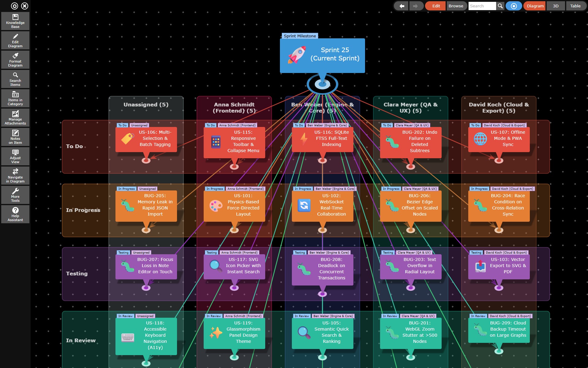Open the Knowledge Base sidebar tool
The image size is (588, 368).
click(x=15, y=21)
